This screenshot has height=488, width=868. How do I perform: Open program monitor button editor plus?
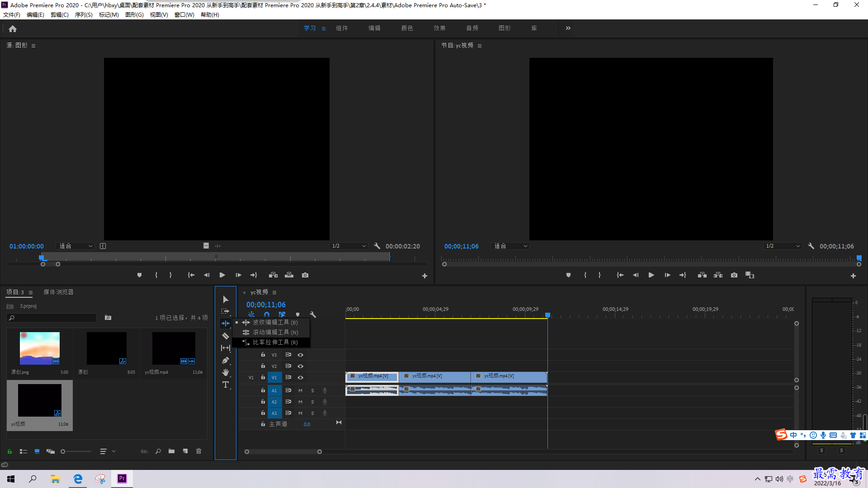coord(853,276)
